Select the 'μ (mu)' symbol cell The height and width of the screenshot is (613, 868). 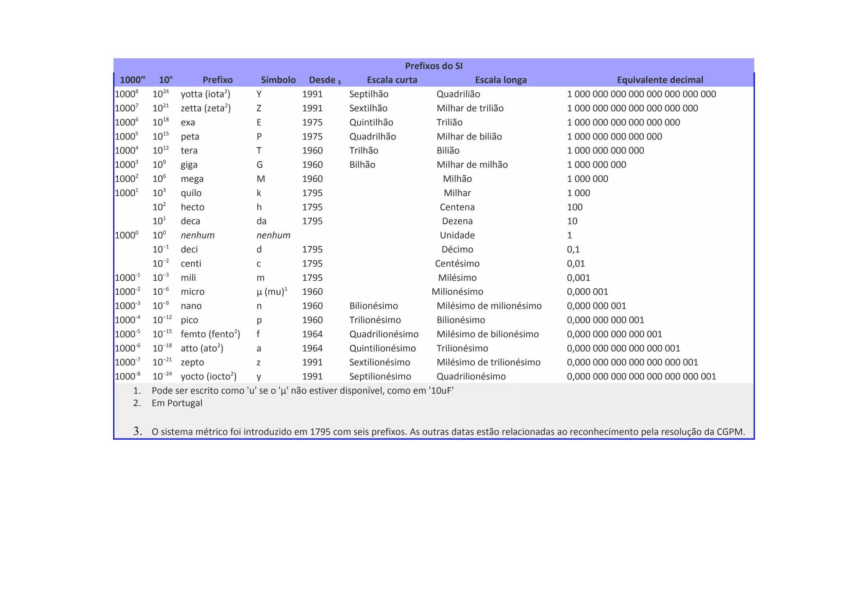[x=272, y=291]
